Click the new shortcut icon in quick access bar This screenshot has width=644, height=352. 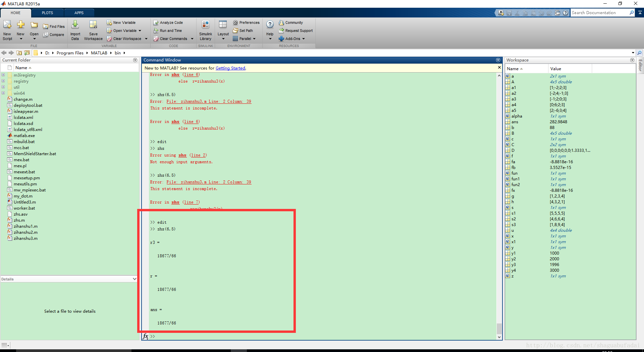pos(501,13)
